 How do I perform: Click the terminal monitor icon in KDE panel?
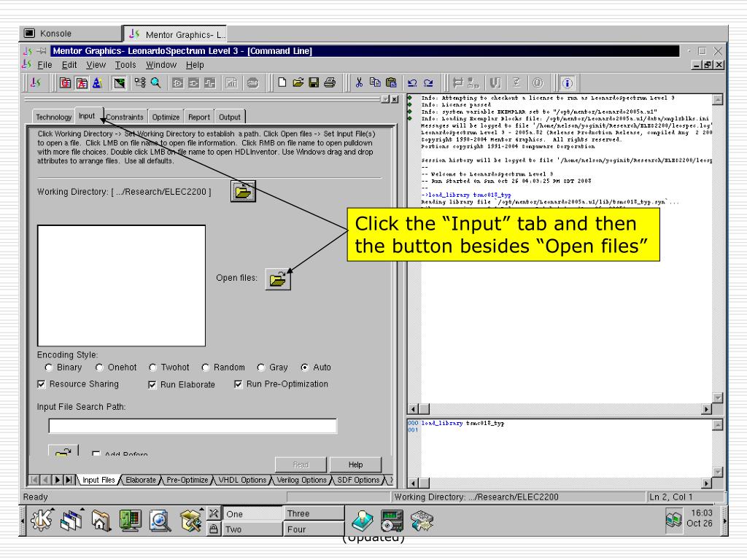point(130,521)
